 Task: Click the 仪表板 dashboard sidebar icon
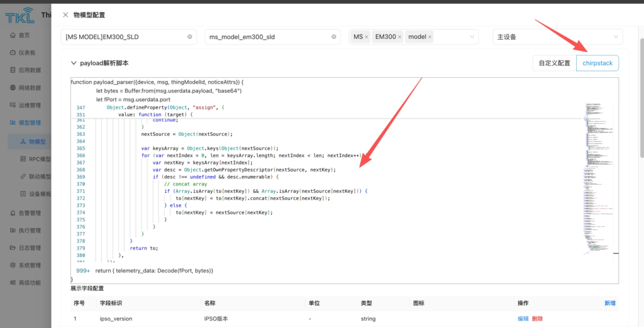13,53
